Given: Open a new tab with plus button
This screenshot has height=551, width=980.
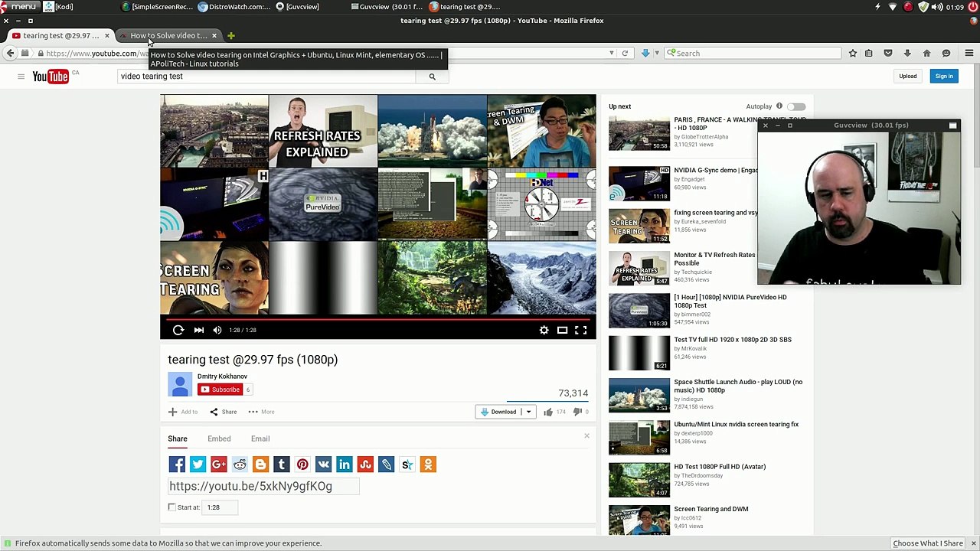Looking at the screenshot, I should click(230, 35).
